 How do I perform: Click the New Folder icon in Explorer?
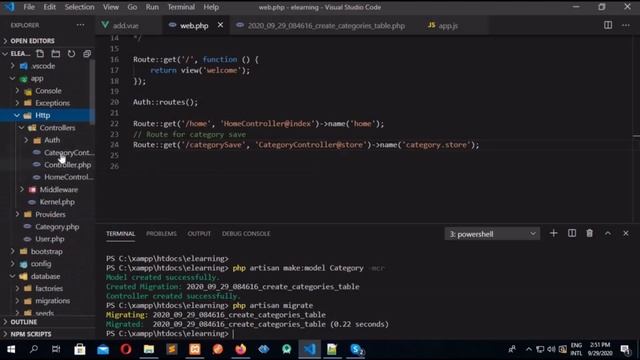[x=56, y=53]
